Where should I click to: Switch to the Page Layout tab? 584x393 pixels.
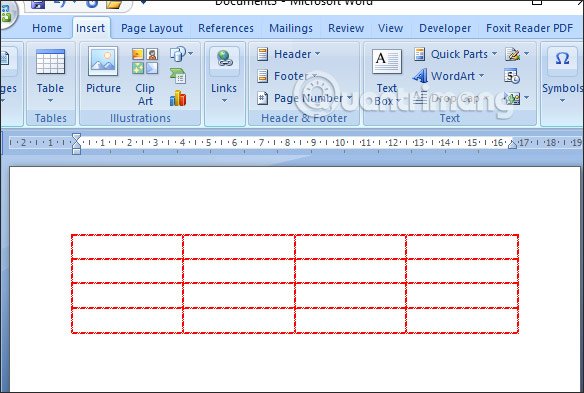(152, 28)
